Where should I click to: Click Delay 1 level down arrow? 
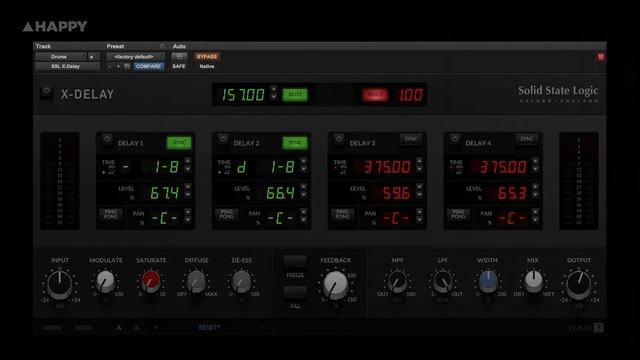click(188, 195)
